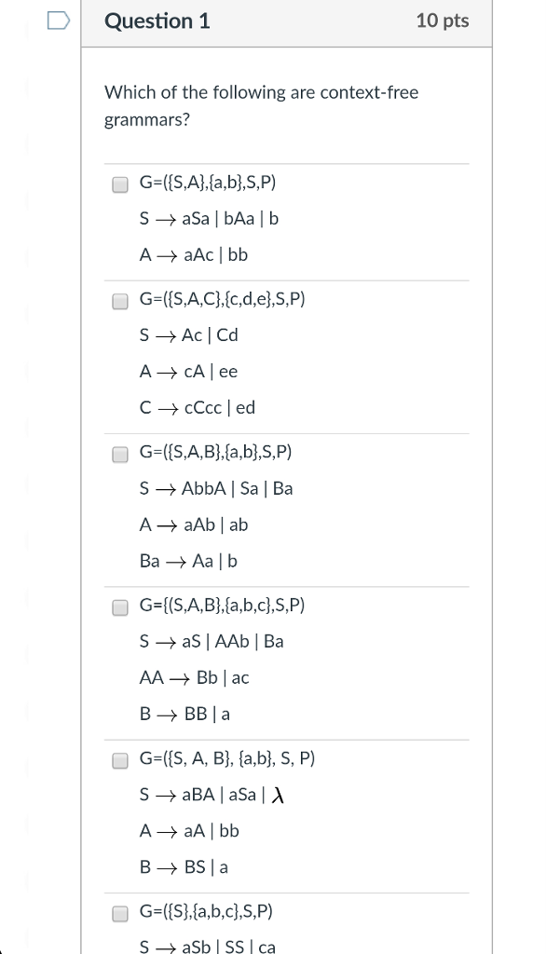Check the grammar containing the lambda production

coord(119,760)
